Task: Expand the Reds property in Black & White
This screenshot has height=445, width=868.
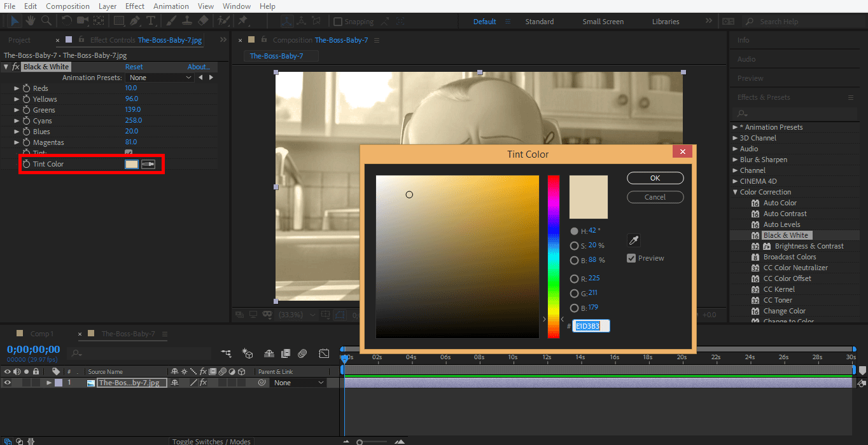Action: pyautogui.click(x=15, y=88)
